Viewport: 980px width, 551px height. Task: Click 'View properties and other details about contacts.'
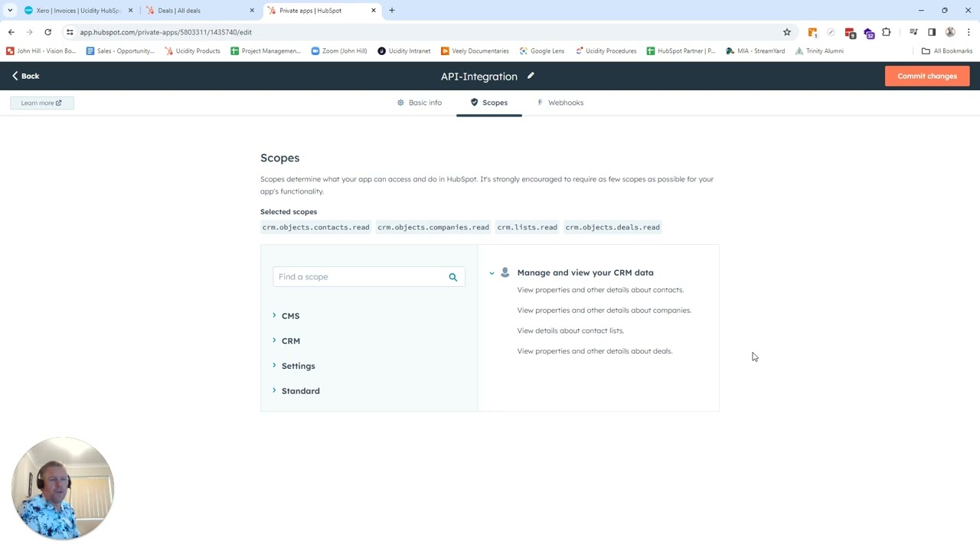pos(600,290)
